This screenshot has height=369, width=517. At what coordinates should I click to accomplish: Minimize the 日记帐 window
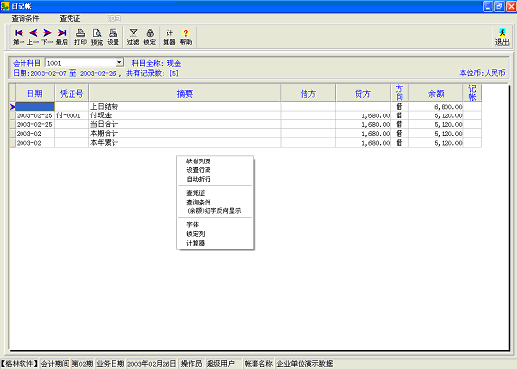[x=488, y=6]
